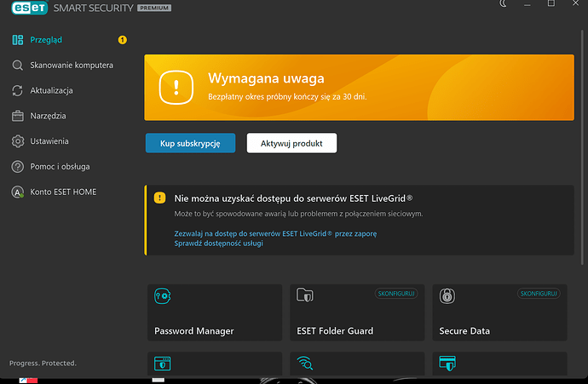
Task: Click Sprawdź dostępność usługi link
Action: click(218, 244)
